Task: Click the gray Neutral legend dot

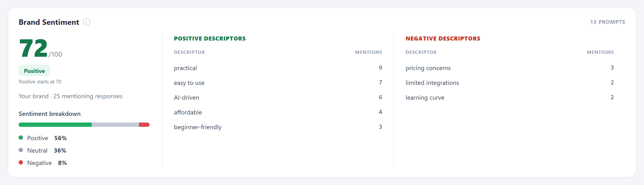Action: pyautogui.click(x=21, y=150)
